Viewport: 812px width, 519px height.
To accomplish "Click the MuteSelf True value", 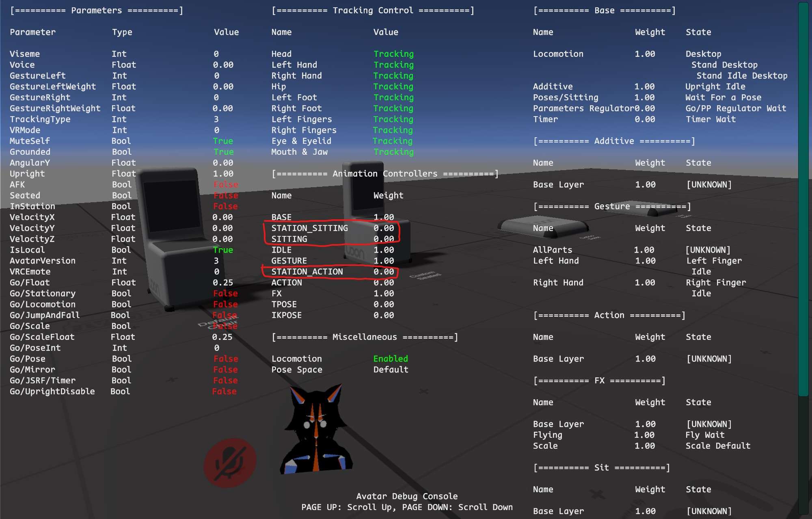I will click(223, 141).
